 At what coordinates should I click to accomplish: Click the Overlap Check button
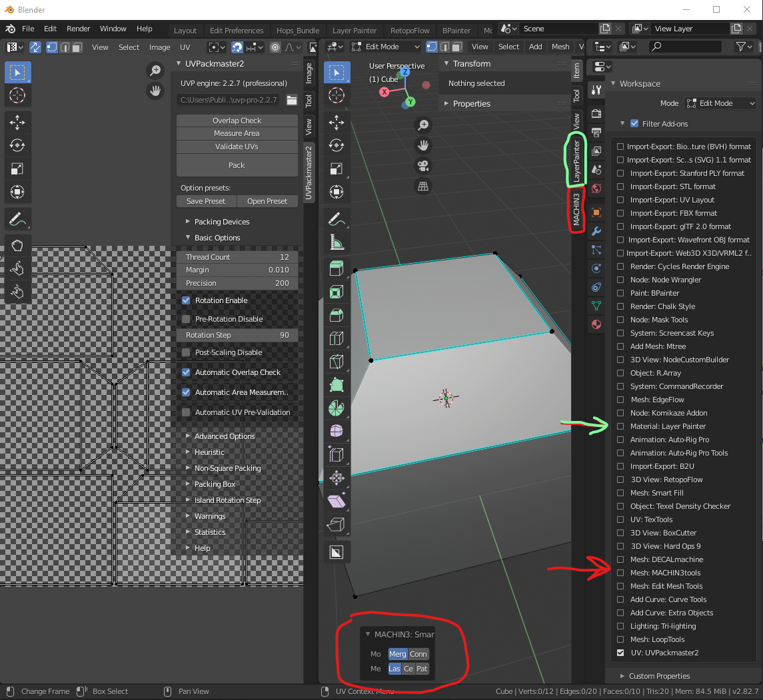point(237,121)
